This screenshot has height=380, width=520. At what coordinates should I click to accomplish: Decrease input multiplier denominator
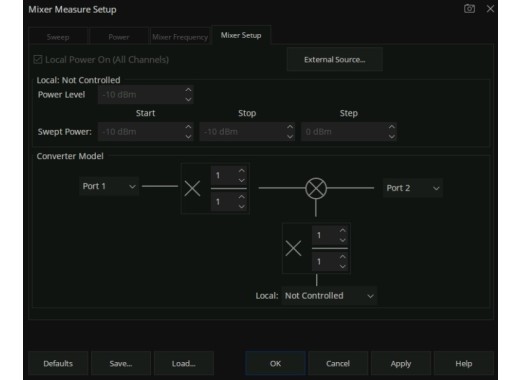242,207
